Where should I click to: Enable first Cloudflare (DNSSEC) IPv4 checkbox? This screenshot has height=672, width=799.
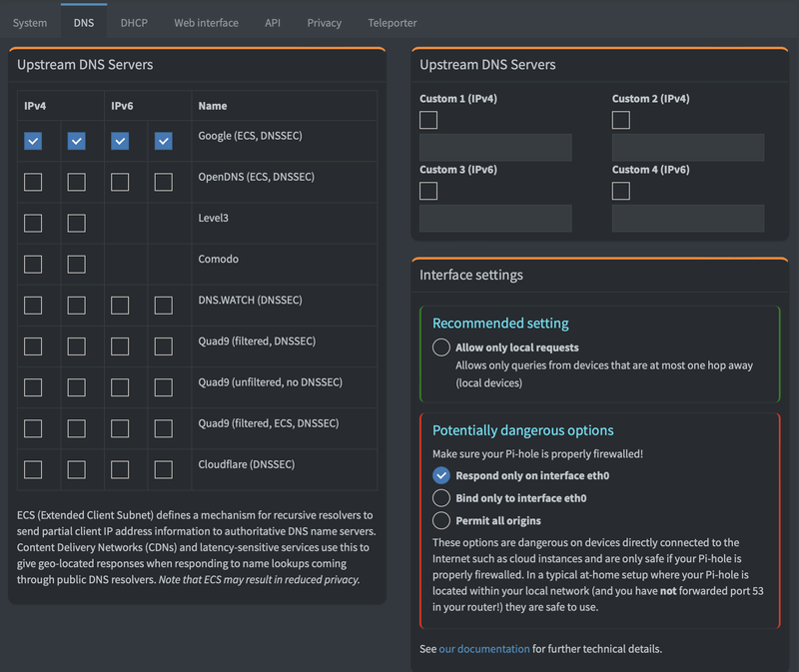pyautogui.click(x=33, y=469)
